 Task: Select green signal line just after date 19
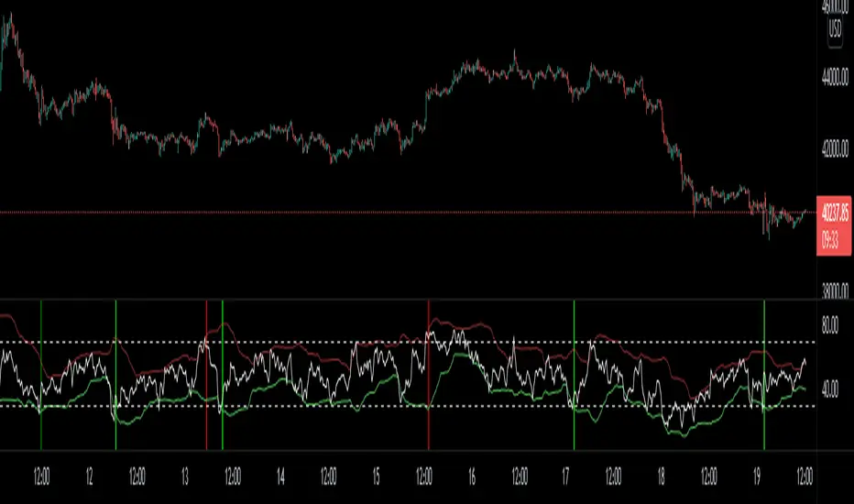764,375
